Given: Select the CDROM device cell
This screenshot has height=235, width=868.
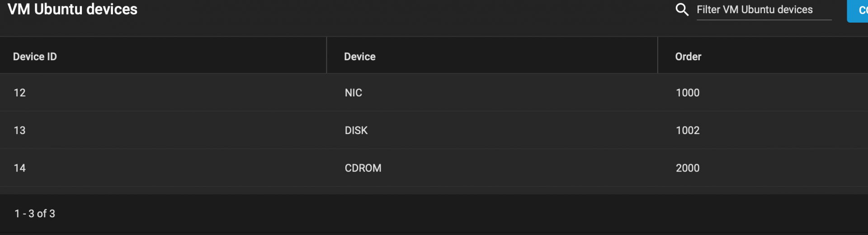Looking at the screenshot, I should (363, 168).
